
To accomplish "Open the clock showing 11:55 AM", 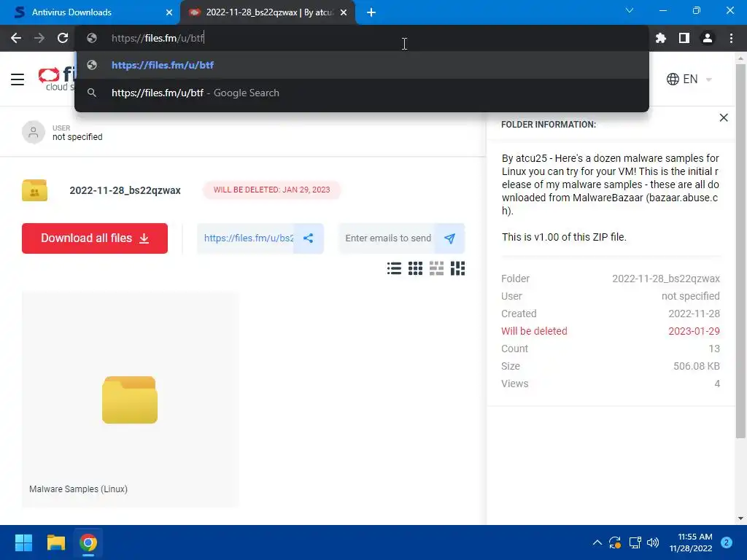I will (691, 542).
